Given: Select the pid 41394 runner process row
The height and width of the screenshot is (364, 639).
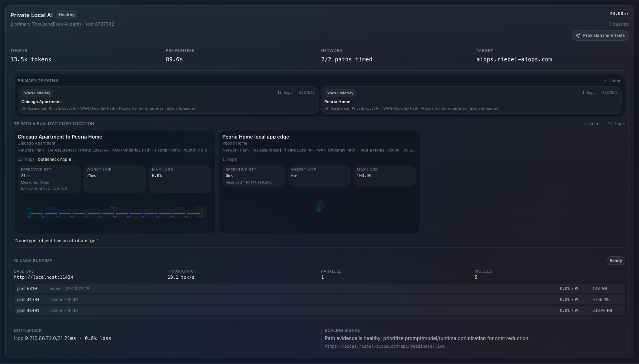Looking at the screenshot, I should click(319, 300).
